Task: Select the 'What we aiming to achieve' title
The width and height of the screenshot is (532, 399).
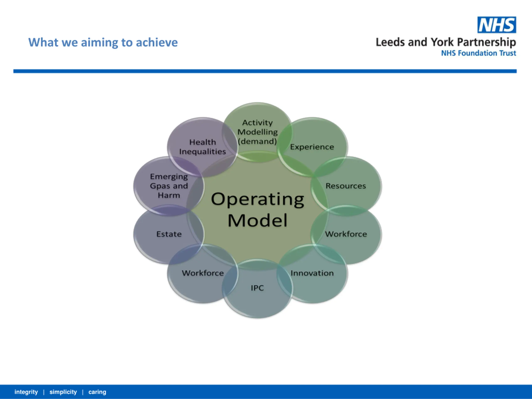Action: coord(103,43)
